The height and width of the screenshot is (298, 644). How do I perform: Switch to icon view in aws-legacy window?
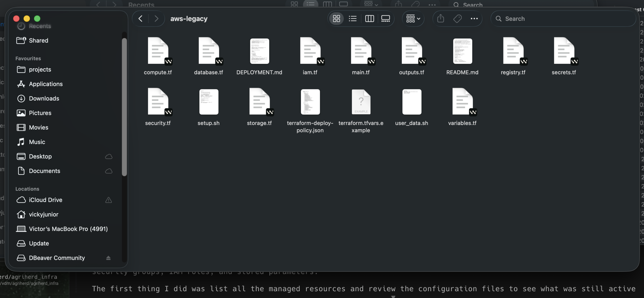pyautogui.click(x=336, y=19)
